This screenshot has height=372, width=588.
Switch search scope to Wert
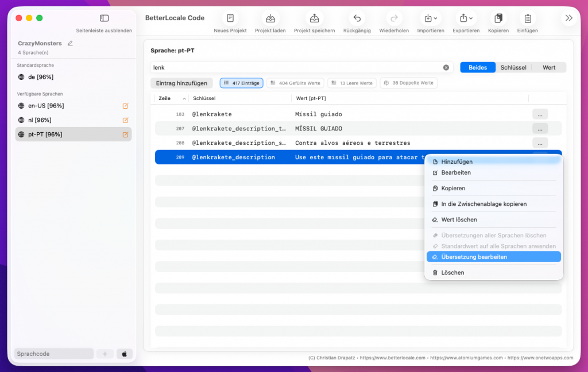pyautogui.click(x=548, y=67)
